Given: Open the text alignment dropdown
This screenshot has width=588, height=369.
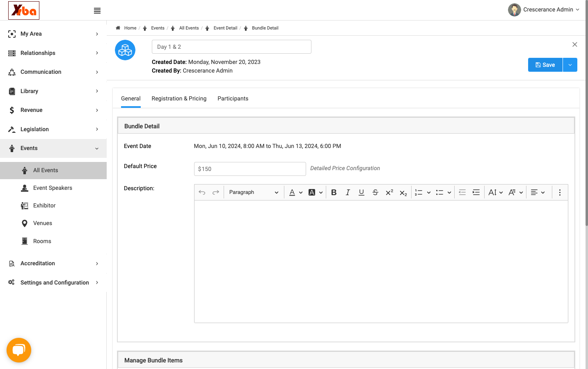Looking at the screenshot, I should pyautogui.click(x=538, y=192).
